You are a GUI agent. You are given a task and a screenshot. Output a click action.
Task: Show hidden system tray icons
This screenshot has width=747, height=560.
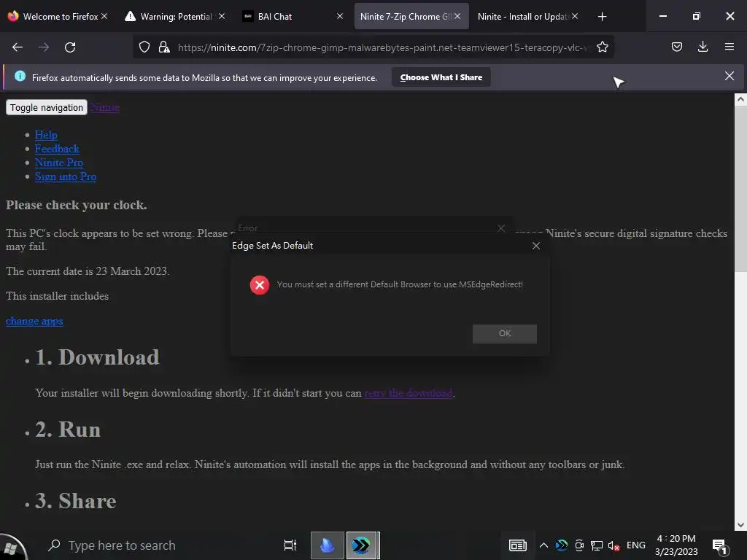click(543, 545)
